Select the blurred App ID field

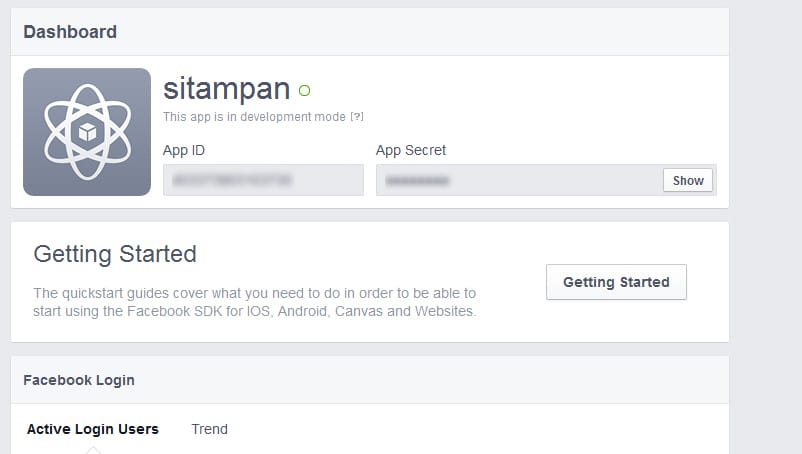point(263,180)
